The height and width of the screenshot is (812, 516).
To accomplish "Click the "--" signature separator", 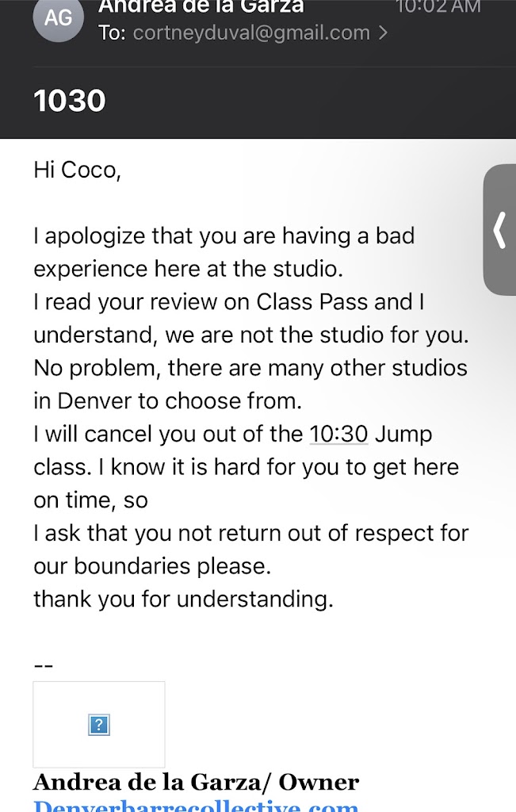I will [x=43, y=665].
